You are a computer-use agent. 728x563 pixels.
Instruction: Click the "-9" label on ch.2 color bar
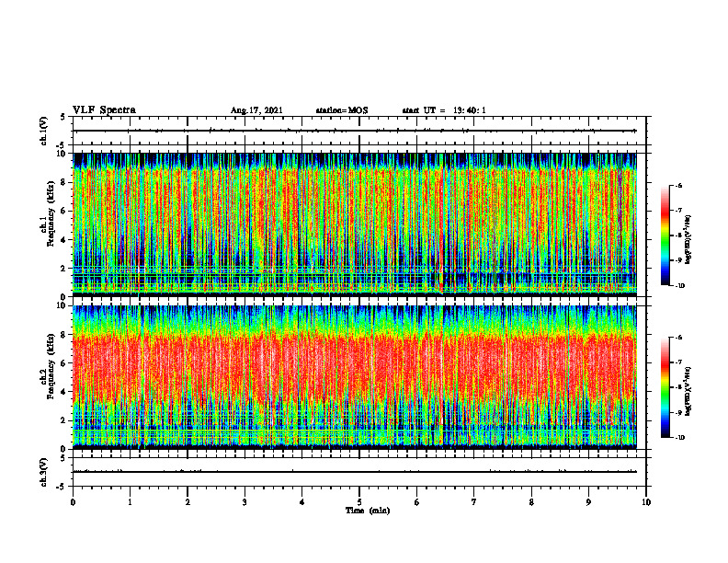coord(678,412)
